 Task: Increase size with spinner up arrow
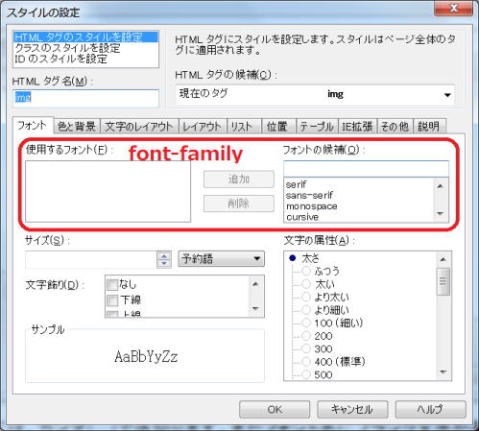(164, 256)
